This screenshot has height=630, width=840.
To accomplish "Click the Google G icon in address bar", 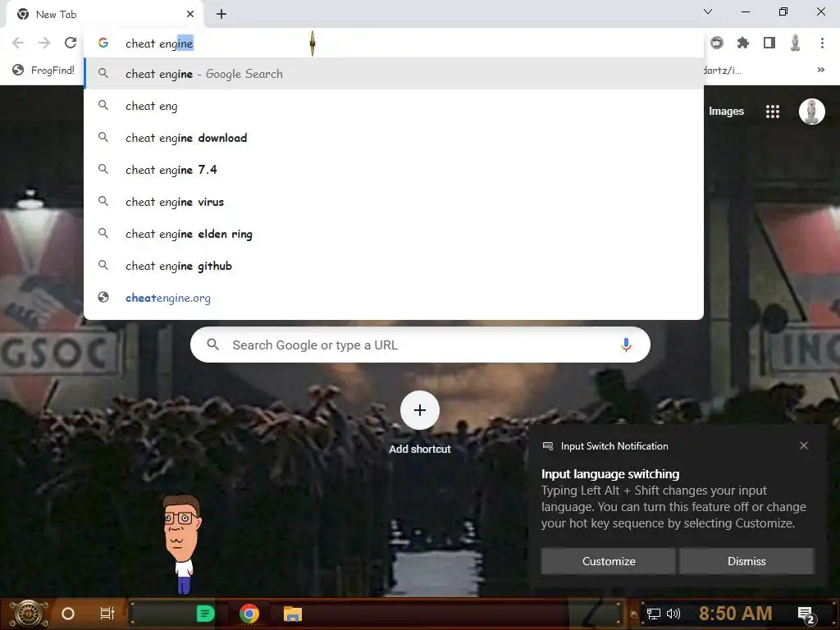I will pos(103,43).
